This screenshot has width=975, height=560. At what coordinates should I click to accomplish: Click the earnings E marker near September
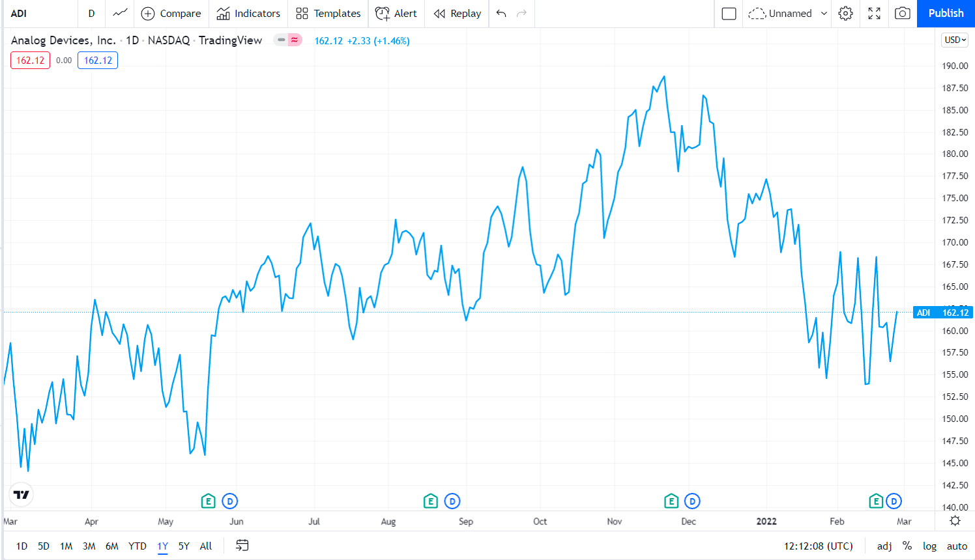click(430, 501)
